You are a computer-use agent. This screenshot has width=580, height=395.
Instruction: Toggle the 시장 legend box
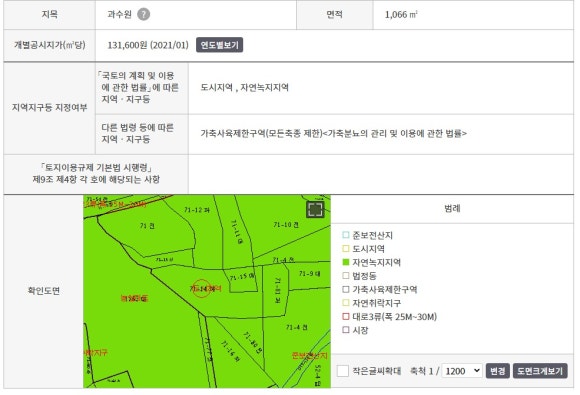click(345, 330)
